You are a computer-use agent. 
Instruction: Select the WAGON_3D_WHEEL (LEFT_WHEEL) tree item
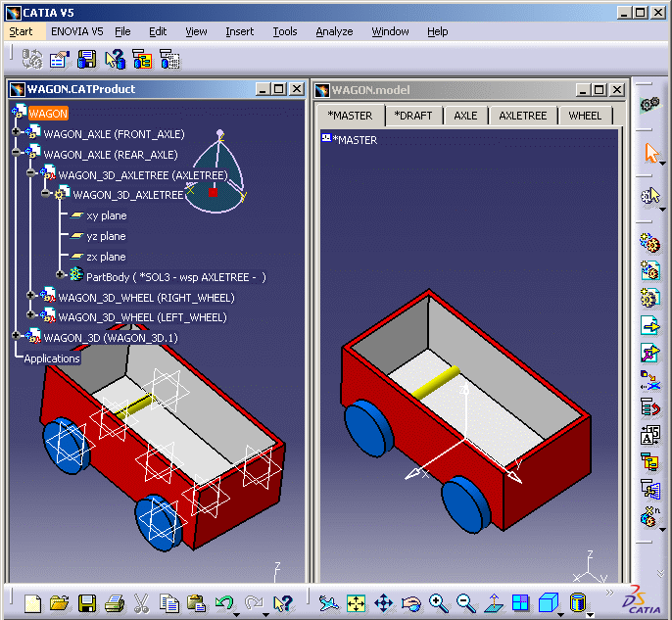click(142, 317)
